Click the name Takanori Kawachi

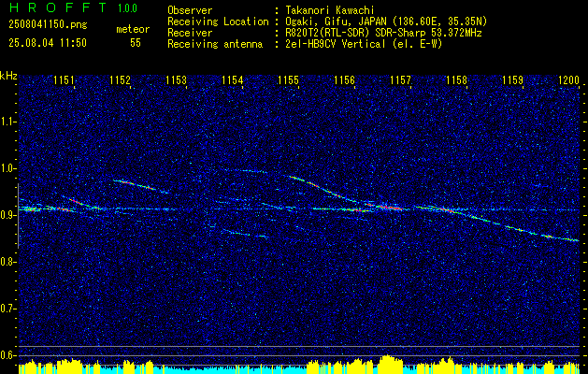click(328, 10)
